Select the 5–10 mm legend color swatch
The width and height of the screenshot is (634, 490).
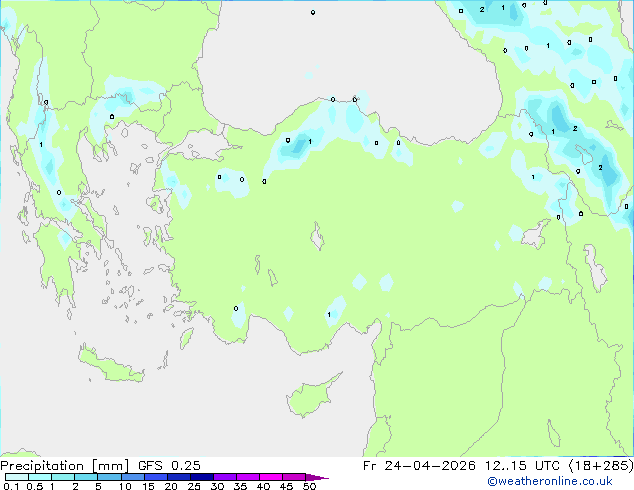tap(109, 477)
